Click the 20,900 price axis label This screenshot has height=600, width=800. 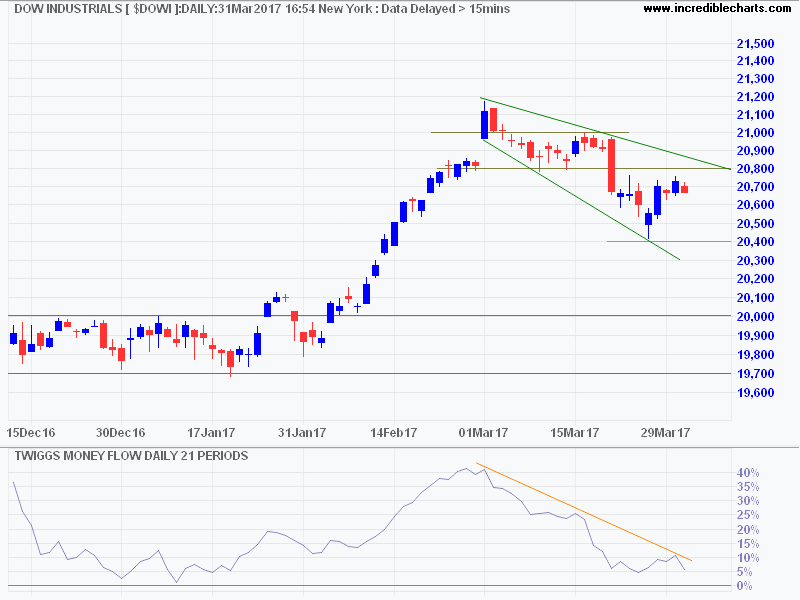point(756,151)
